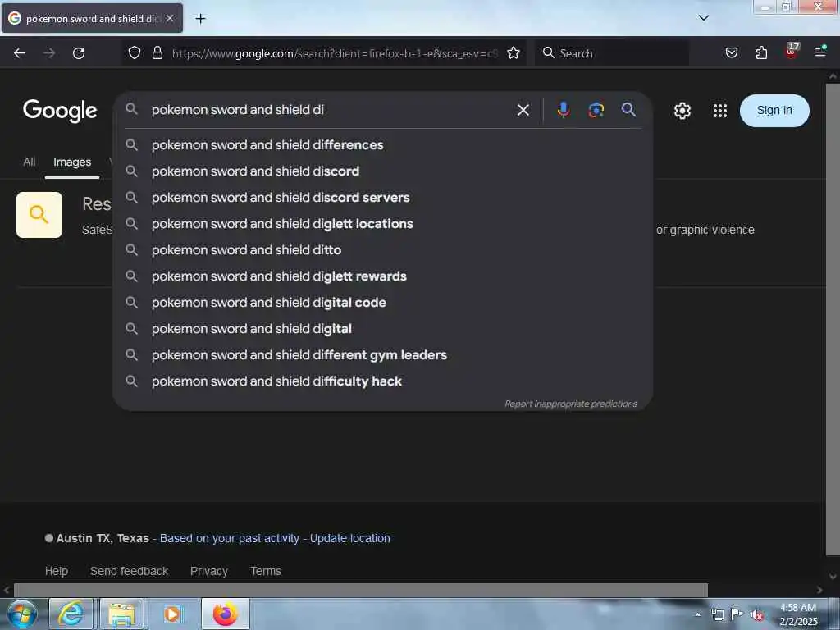The height and width of the screenshot is (630, 840).
Task: Choose suggestion 'discord servers'
Action: tap(382, 198)
